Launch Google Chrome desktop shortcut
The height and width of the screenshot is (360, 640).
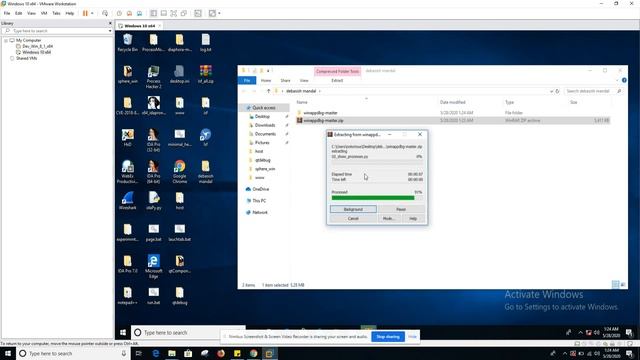pyautogui.click(x=180, y=172)
